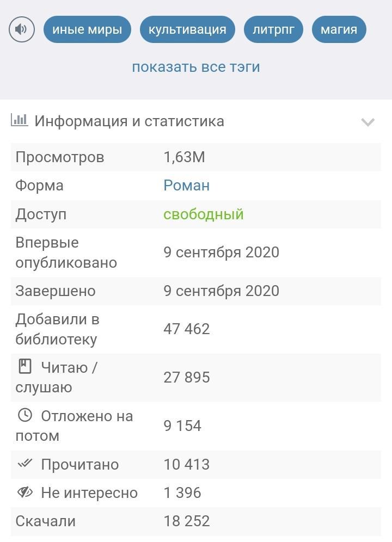Click the Завершено date 9 сентября 2020
392x542 pixels.
point(221,291)
